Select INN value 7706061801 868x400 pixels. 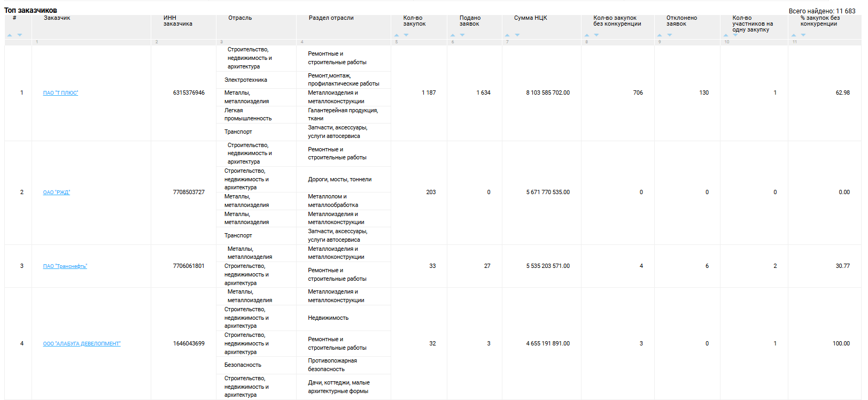click(189, 266)
